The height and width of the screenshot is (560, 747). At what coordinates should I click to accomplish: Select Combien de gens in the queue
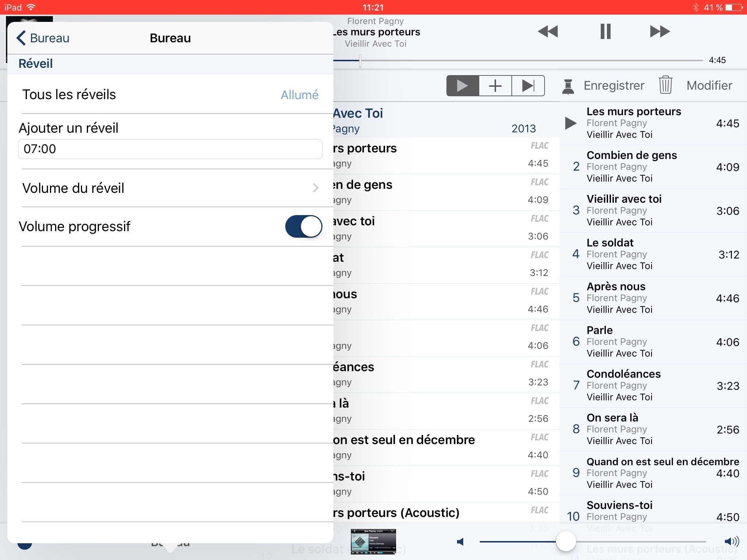(x=653, y=167)
